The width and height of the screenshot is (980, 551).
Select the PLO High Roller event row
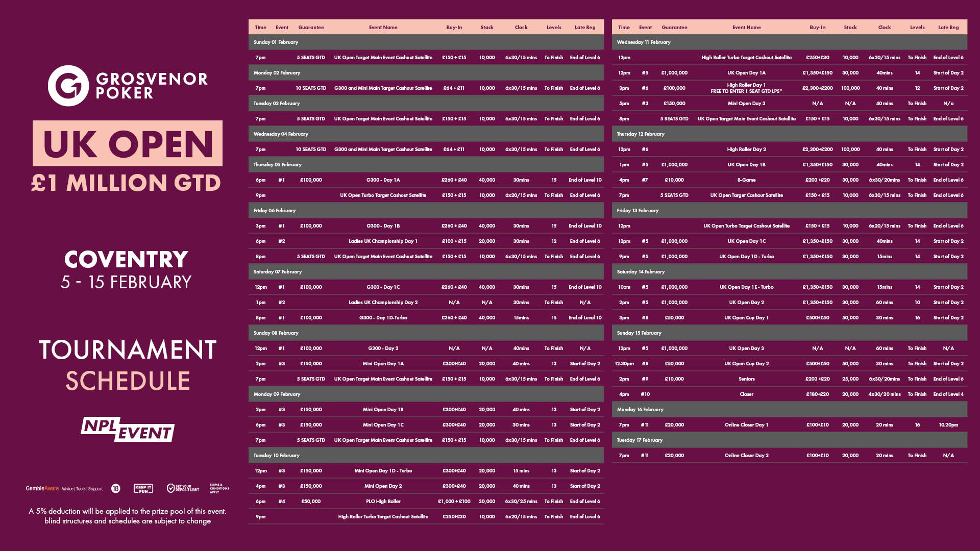coord(383,502)
